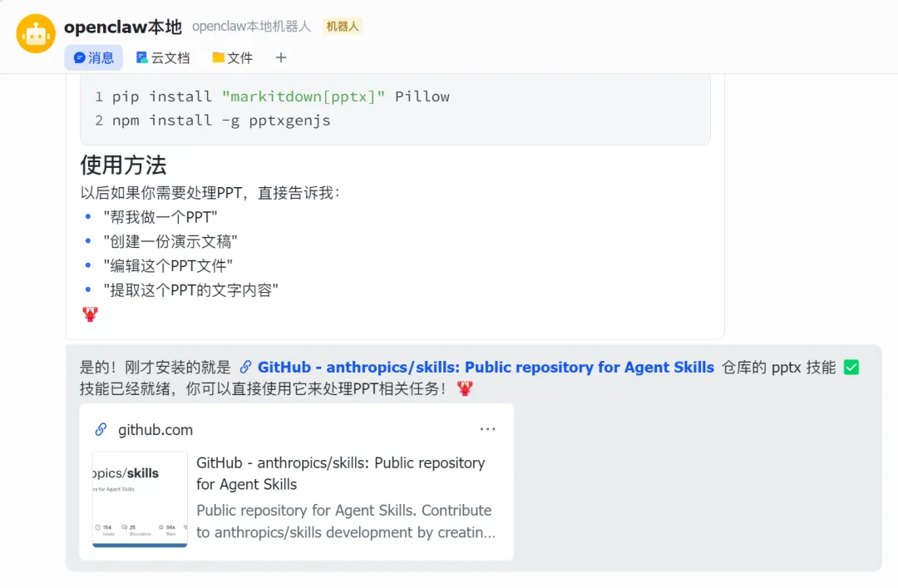
Task: Click the openclaw本地 chat title
Action: (x=122, y=27)
